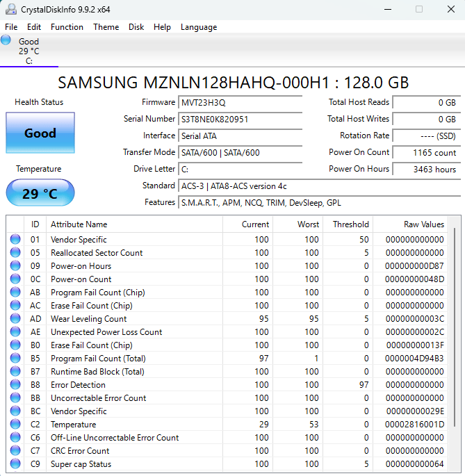The image size is (465, 476).
Task: Click the Good health status button
Action: click(40, 133)
